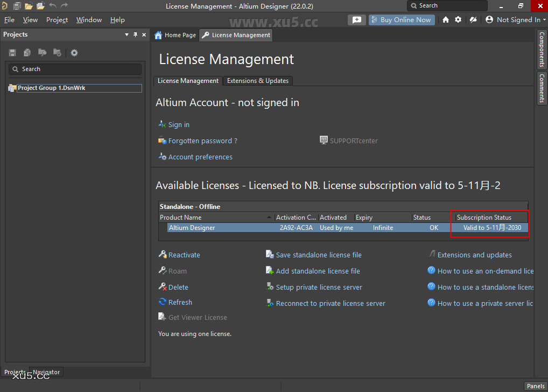
Task: Open the Home Page via the house icon
Action: coord(445,19)
